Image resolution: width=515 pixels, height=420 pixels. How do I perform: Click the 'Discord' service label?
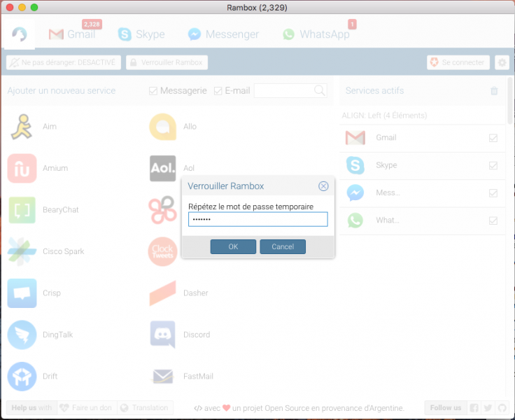tap(197, 335)
